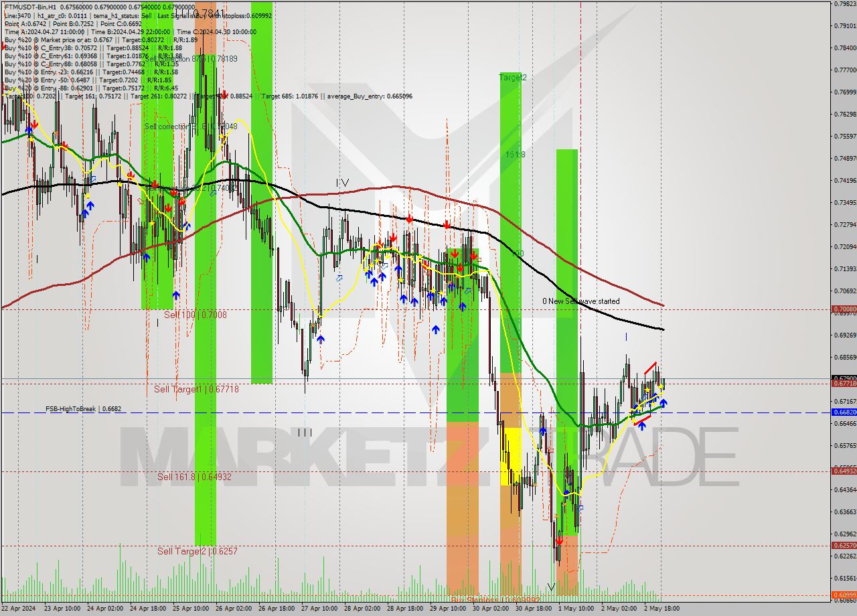
Task: Select the 0.72095 price axis label
Action: [x=844, y=246]
